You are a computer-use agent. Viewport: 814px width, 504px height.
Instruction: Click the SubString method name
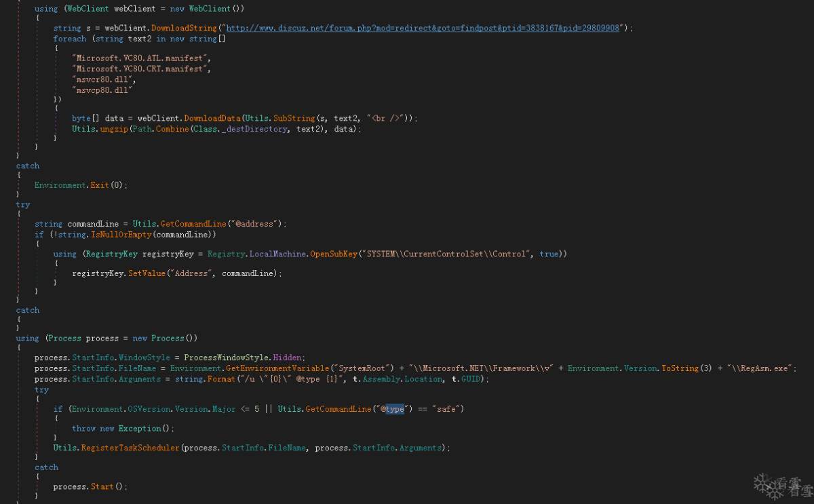[x=295, y=118]
